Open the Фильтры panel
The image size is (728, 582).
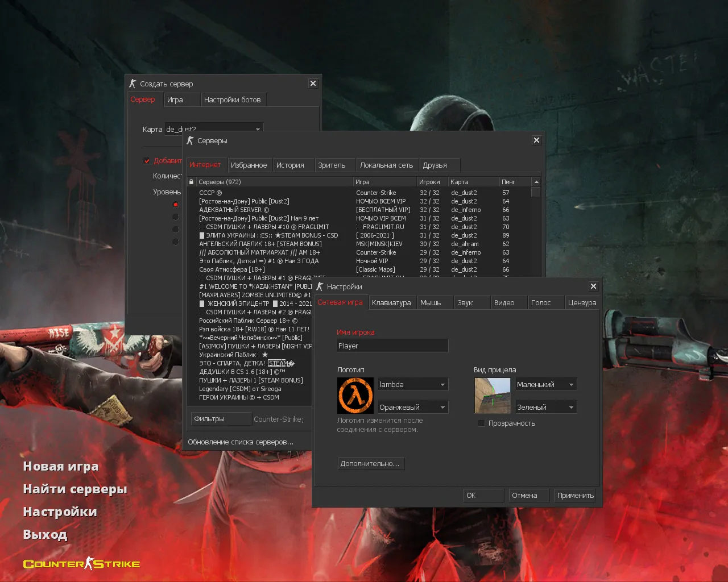tap(221, 418)
